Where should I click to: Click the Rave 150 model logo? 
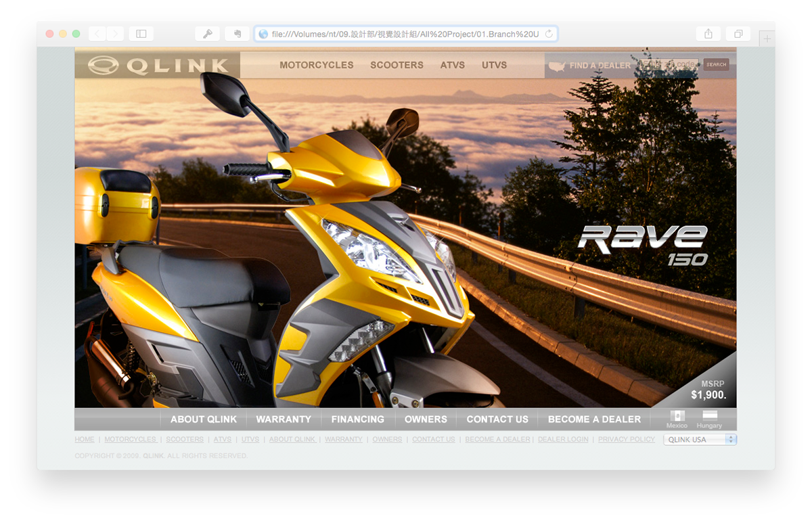pyautogui.click(x=644, y=245)
